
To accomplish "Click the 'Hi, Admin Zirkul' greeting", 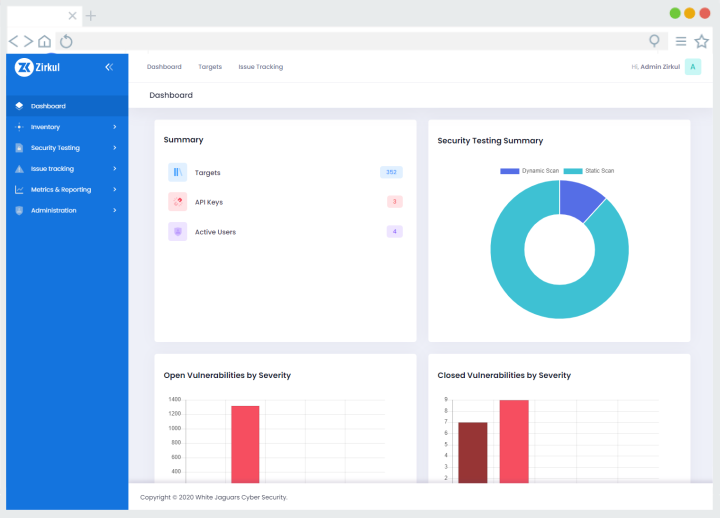I will pos(655,67).
